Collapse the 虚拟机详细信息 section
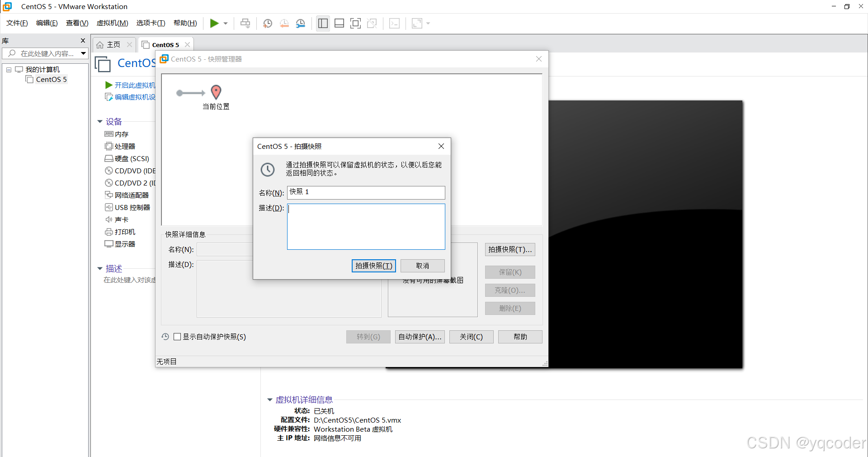This screenshot has width=868, height=457. tap(270, 400)
